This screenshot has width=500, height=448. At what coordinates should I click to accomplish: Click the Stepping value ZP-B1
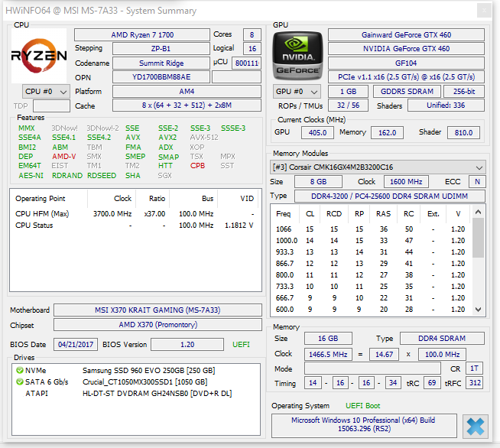(161, 49)
